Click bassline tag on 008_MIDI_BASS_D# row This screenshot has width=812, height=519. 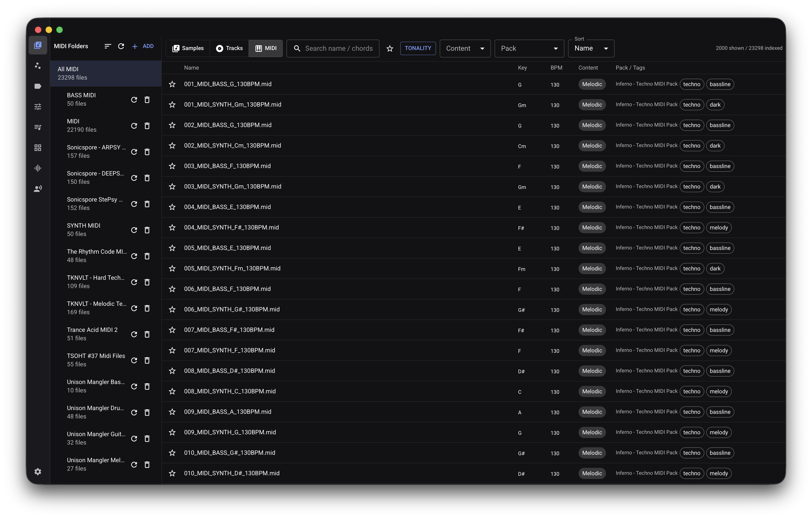720,371
